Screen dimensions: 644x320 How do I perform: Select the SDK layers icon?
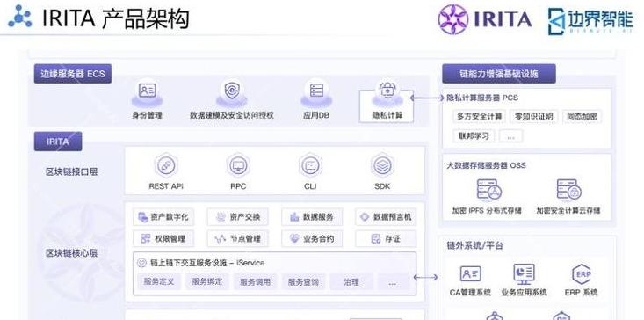[x=382, y=166]
